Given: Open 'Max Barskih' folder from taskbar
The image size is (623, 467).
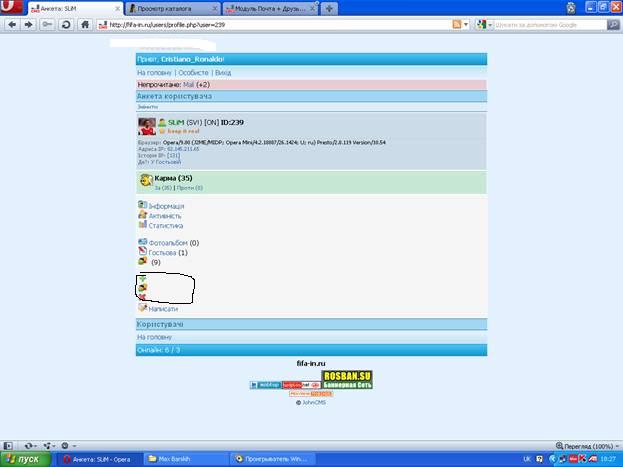Looking at the screenshot, I should (x=186, y=459).
